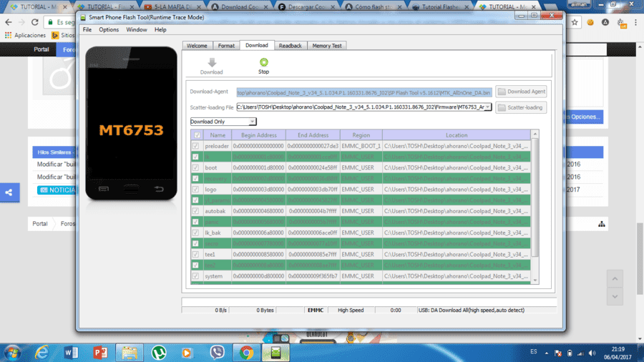Open the Help menu

point(160,29)
